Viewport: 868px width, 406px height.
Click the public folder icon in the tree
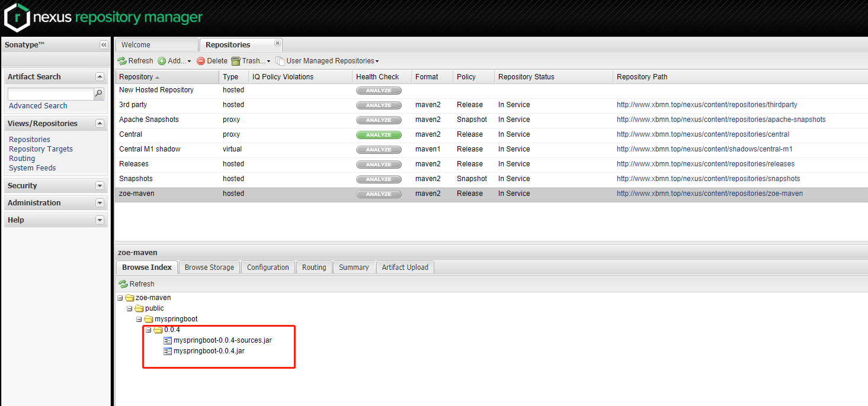138,308
